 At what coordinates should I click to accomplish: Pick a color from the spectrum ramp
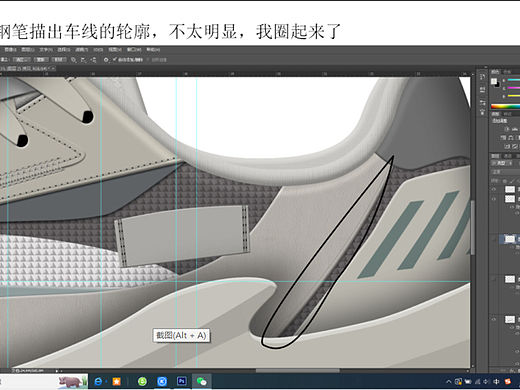click(505, 107)
